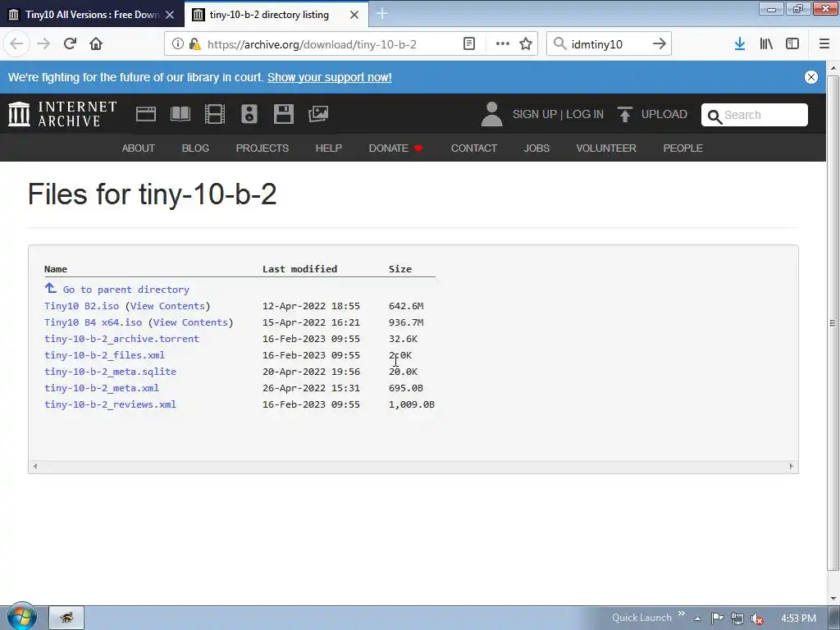840x630 pixels.
Task: Open the ABOUT menu item
Action: coord(138,148)
